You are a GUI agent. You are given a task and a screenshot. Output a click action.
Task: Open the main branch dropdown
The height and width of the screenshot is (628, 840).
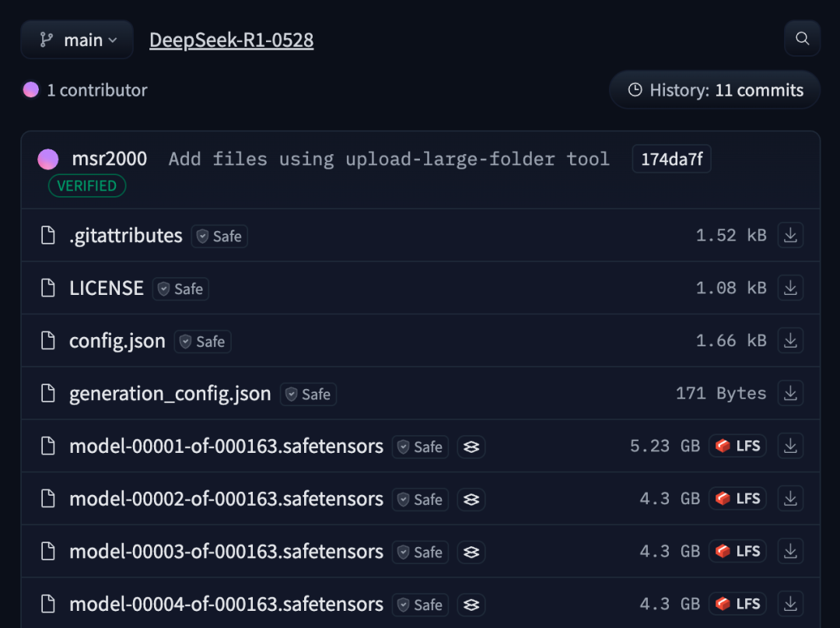tap(77, 40)
